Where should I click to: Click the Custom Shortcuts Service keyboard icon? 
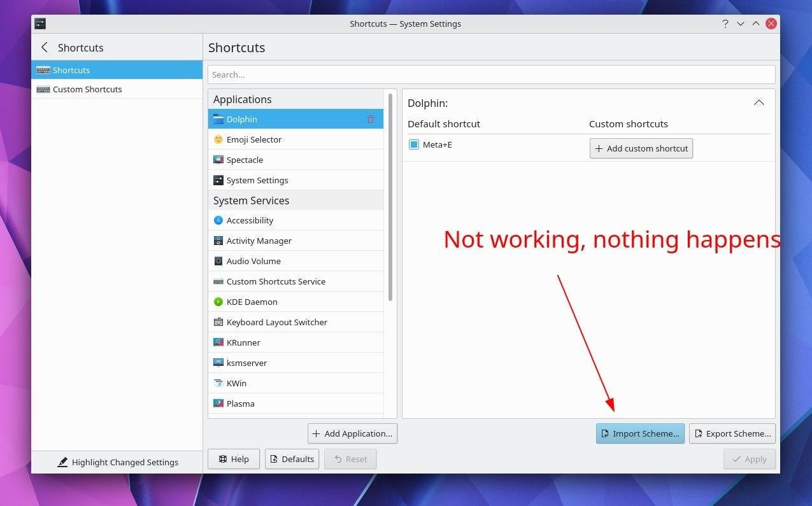218,281
